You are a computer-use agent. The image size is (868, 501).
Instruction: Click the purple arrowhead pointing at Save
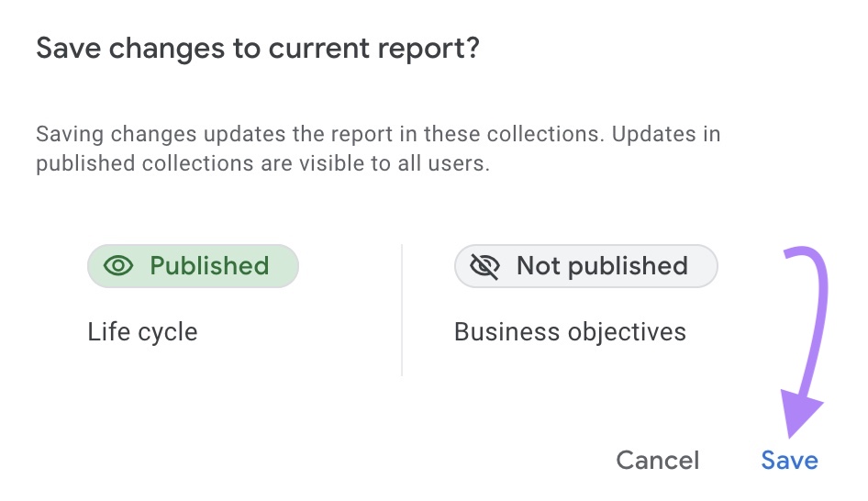point(799,417)
